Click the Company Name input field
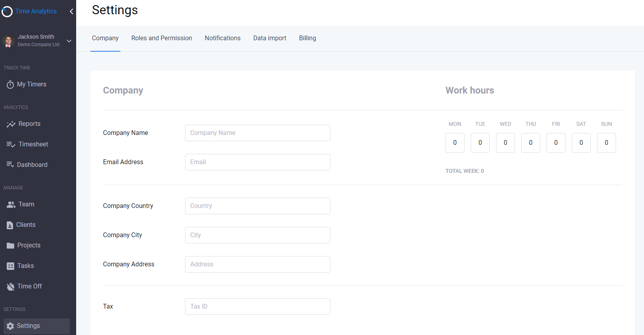644x335 pixels. pyautogui.click(x=258, y=133)
